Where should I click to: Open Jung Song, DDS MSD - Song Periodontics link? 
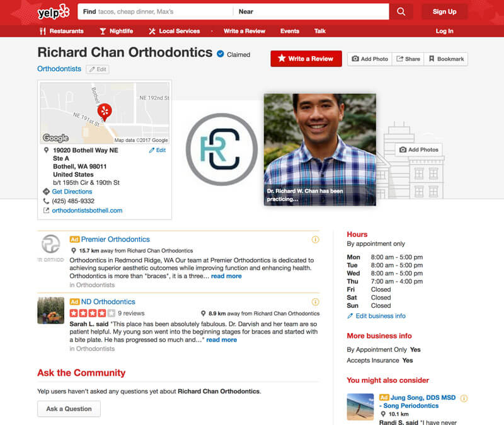(419, 402)
